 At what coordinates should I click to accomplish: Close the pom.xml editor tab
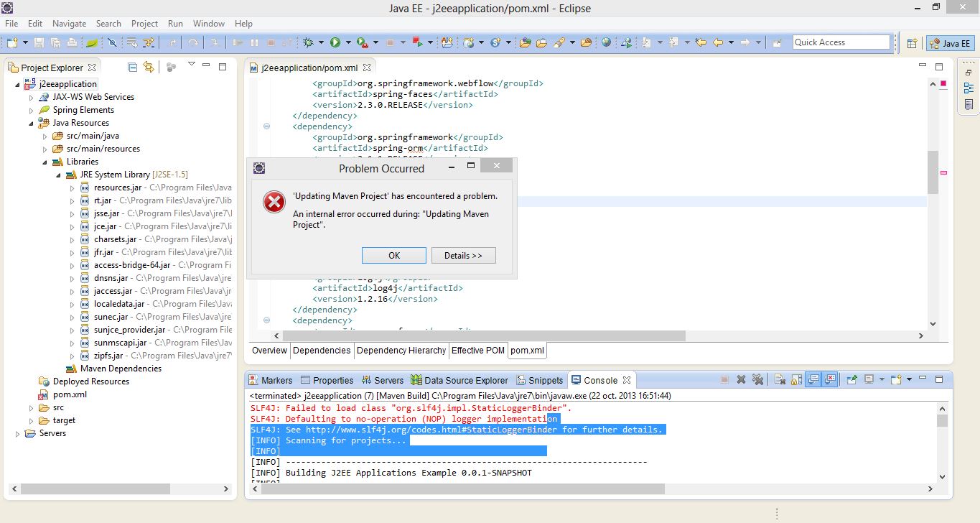click(367, 68)
